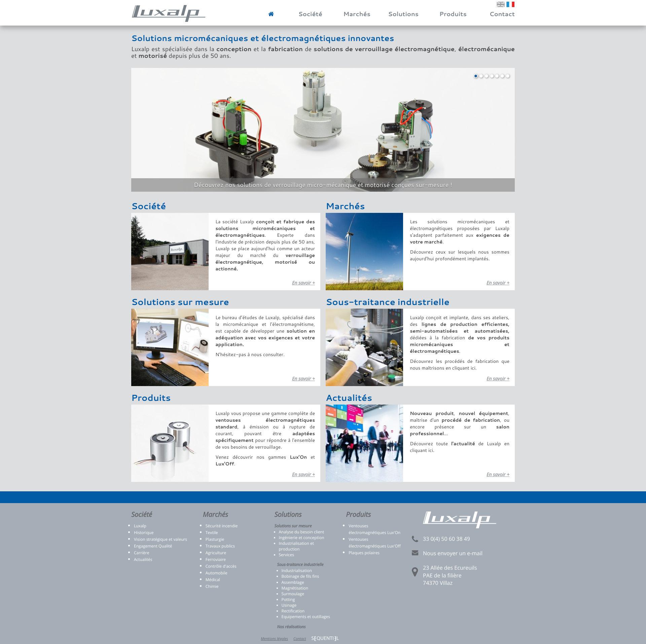This screenshot has height=644, width=646.
Task: Open Plaques polaires footer link
Action: click(x=364, y=553)
